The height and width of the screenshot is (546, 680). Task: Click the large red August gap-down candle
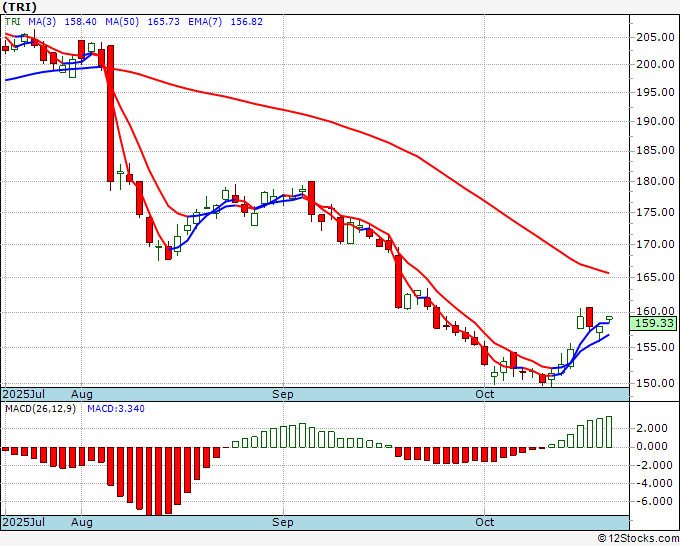111,113
